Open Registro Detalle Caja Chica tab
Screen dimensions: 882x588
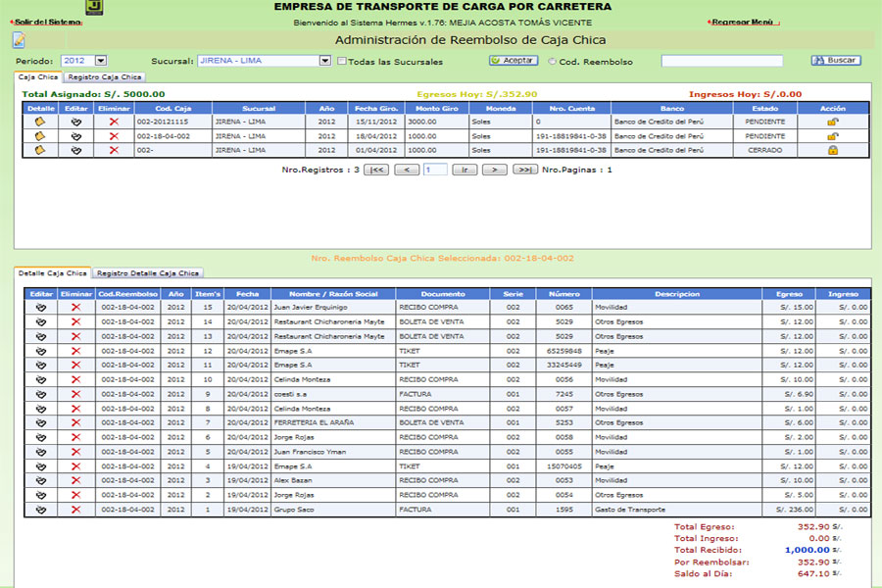[148, 273]
